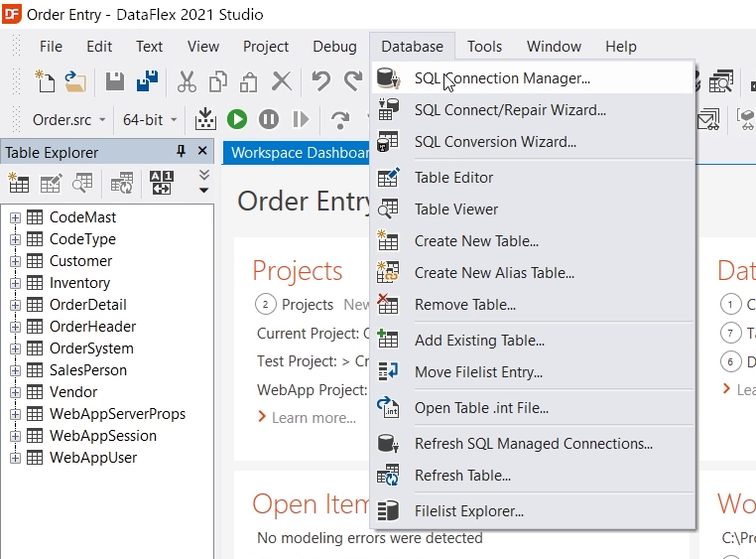Screen dimensions: 756x559
Task: Click Create New Table icon in Table Explorer
Action: (19, 183)
